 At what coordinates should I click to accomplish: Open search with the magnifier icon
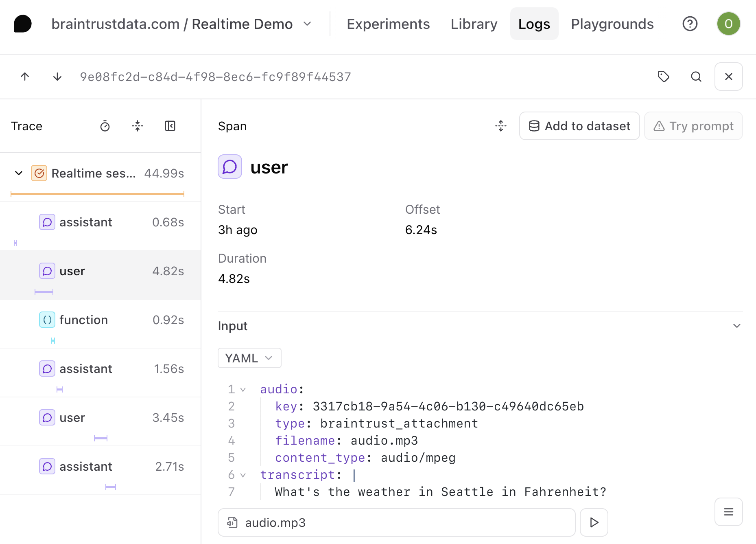click(696, 77)
